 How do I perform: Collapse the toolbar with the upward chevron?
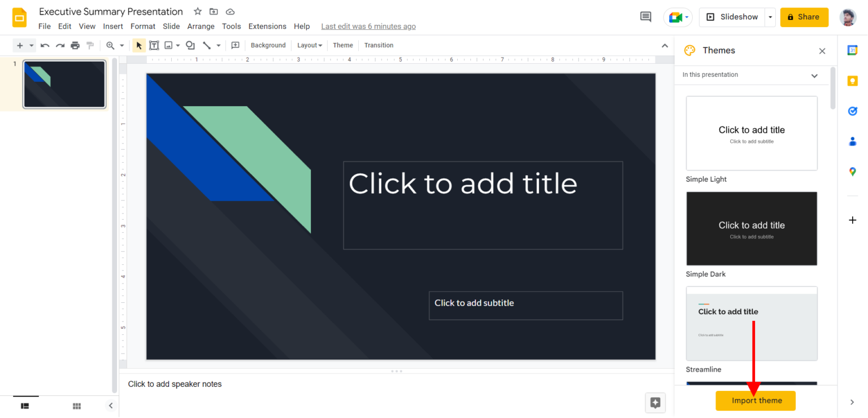click(665, 45)
